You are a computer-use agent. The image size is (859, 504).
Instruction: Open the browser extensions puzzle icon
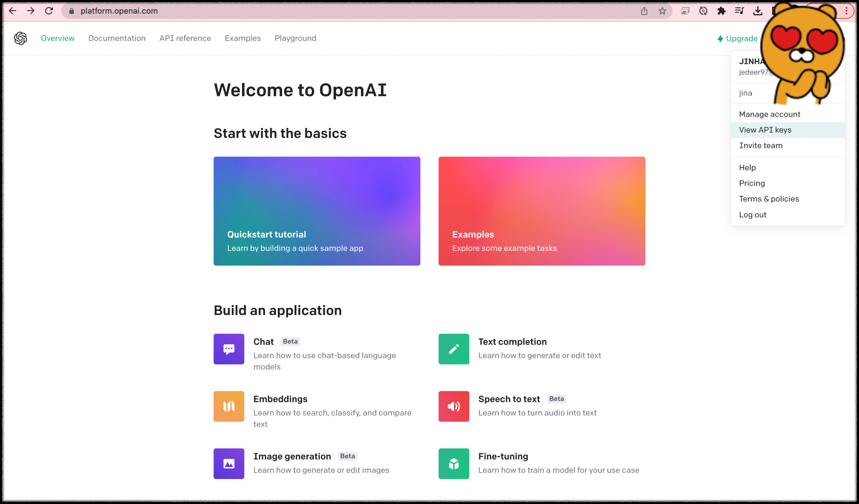(x=721, y=11)
